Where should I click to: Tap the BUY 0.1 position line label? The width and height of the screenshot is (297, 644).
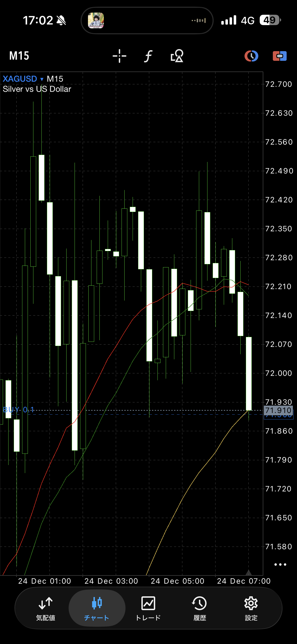coord(18,410)
